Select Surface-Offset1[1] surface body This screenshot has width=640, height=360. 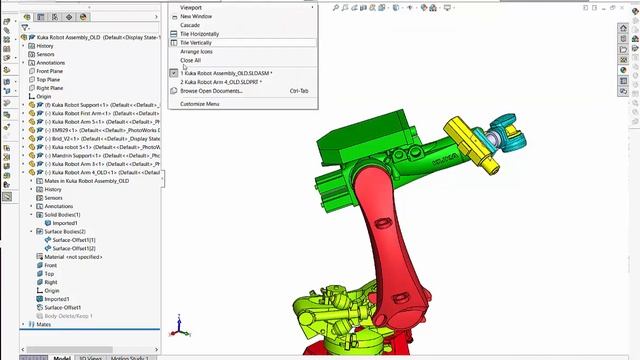(x=74, y=240)
